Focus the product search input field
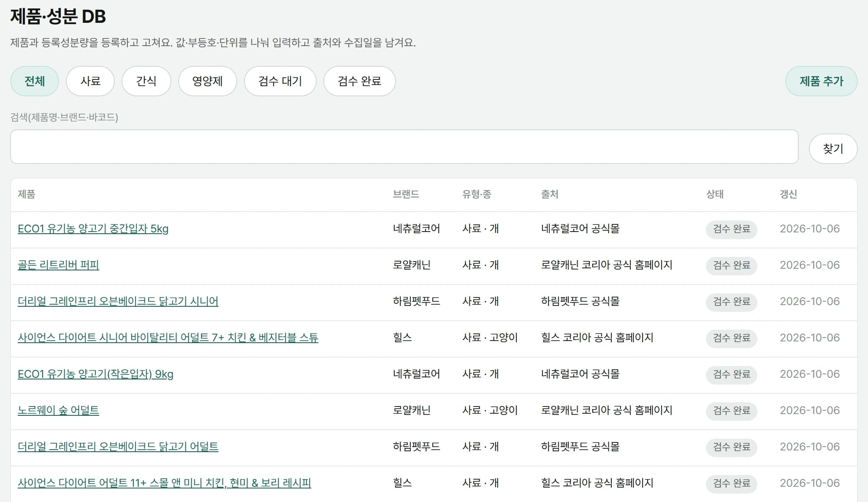The height and width of the screenshot is (502, 868). point(404,147)
